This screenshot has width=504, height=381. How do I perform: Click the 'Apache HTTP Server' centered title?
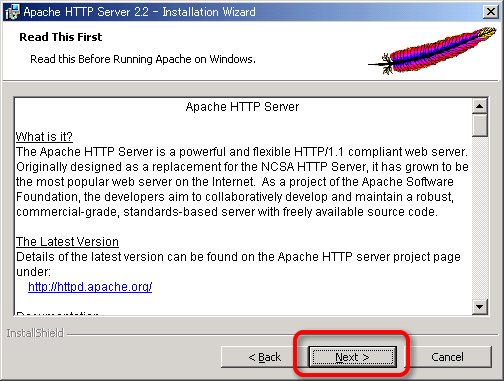tap(242, 107)
